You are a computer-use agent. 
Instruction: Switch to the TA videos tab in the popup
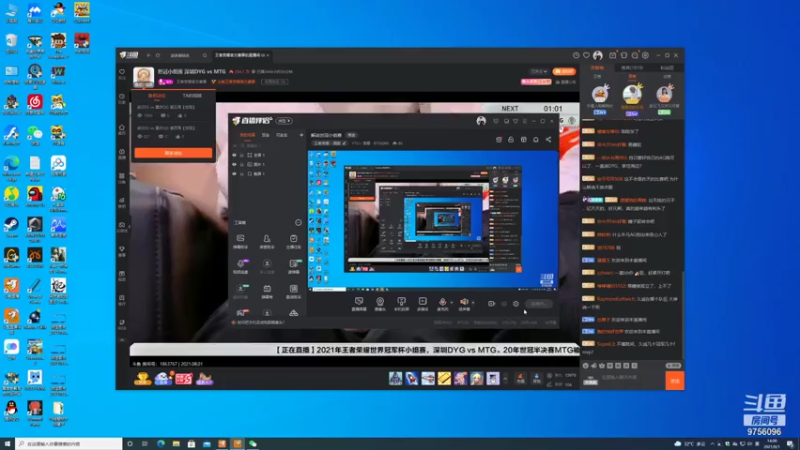coord(192,95)
